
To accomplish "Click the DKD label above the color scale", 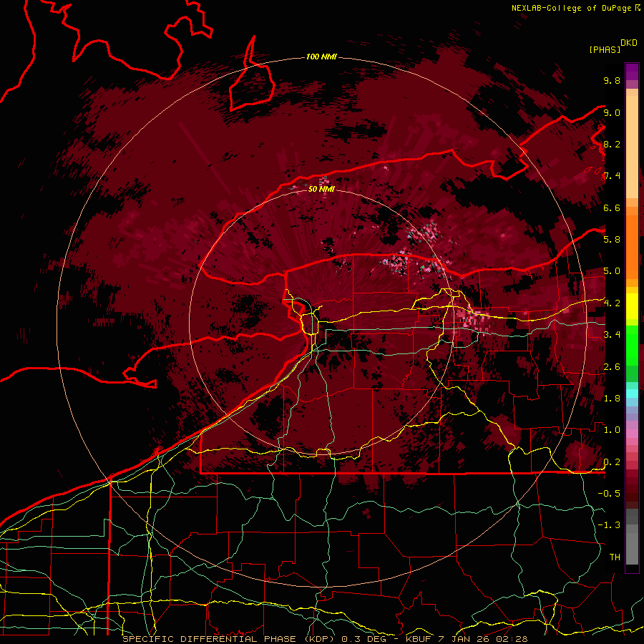I will pyautogui.click(x=628, y=43).
